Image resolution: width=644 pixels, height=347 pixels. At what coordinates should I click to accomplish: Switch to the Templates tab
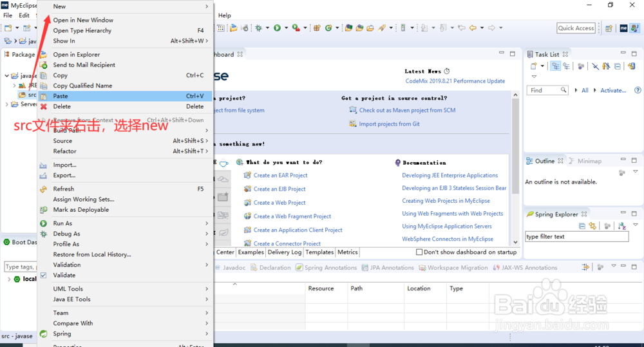point(319,252)
